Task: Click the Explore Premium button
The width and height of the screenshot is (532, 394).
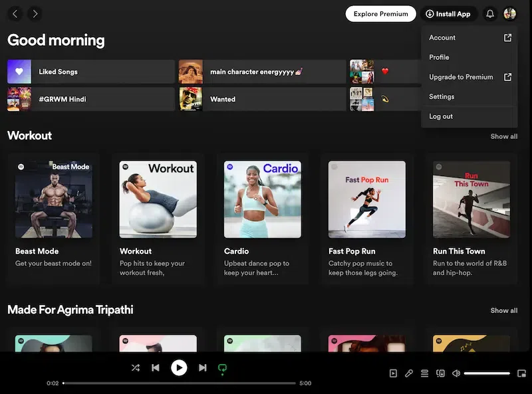Action: click(380, 13)
